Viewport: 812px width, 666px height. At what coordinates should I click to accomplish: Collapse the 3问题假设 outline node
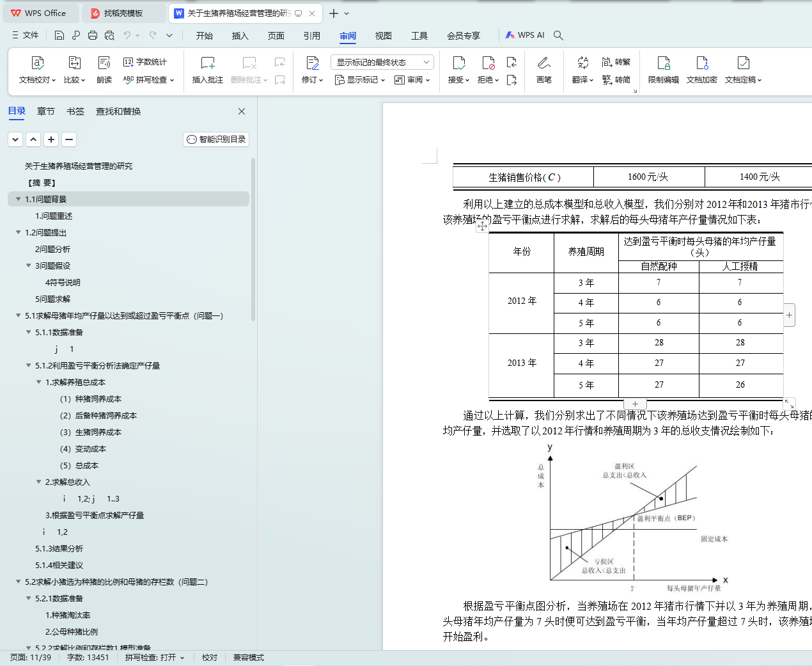tap(28, 266)
